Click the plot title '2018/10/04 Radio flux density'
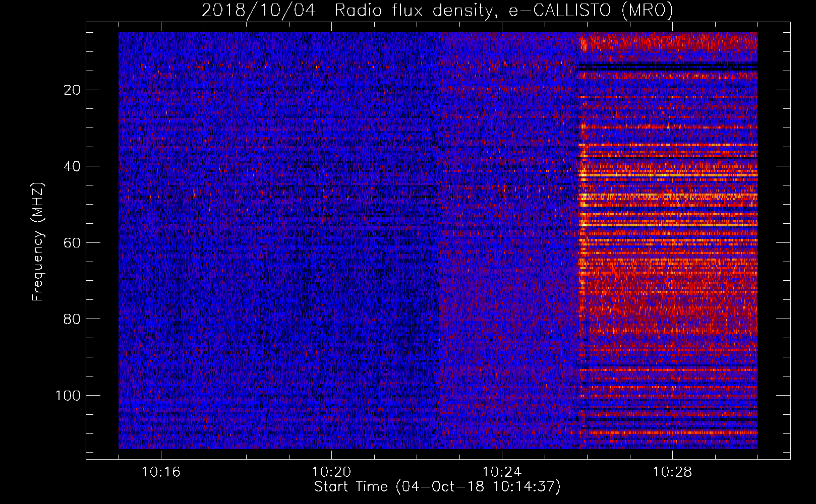816x504 pixels. pos(437,11)
